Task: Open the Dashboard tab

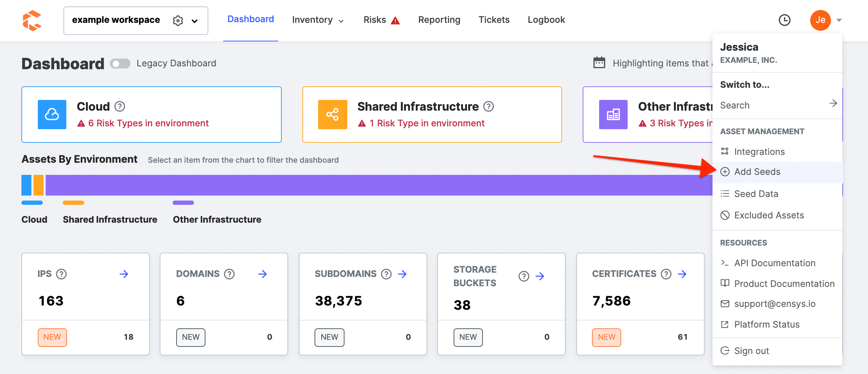Action: [x=251, y=19]
